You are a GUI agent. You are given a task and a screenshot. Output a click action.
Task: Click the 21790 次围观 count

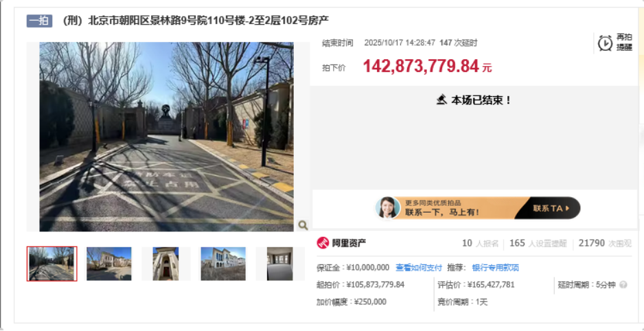click(x=605, y=243)
